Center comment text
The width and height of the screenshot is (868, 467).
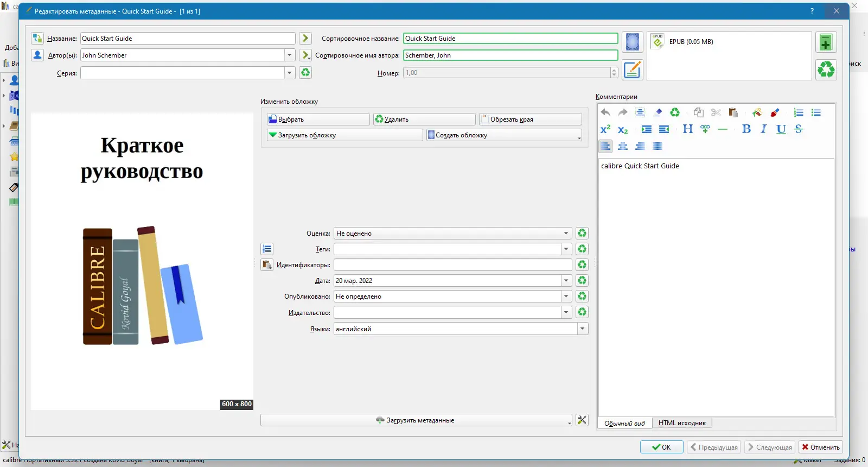(x=623, y=146)
